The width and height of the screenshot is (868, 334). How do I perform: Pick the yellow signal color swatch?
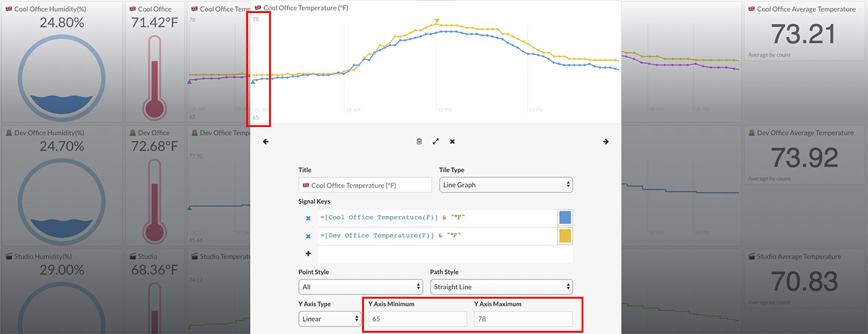(565, 236)
